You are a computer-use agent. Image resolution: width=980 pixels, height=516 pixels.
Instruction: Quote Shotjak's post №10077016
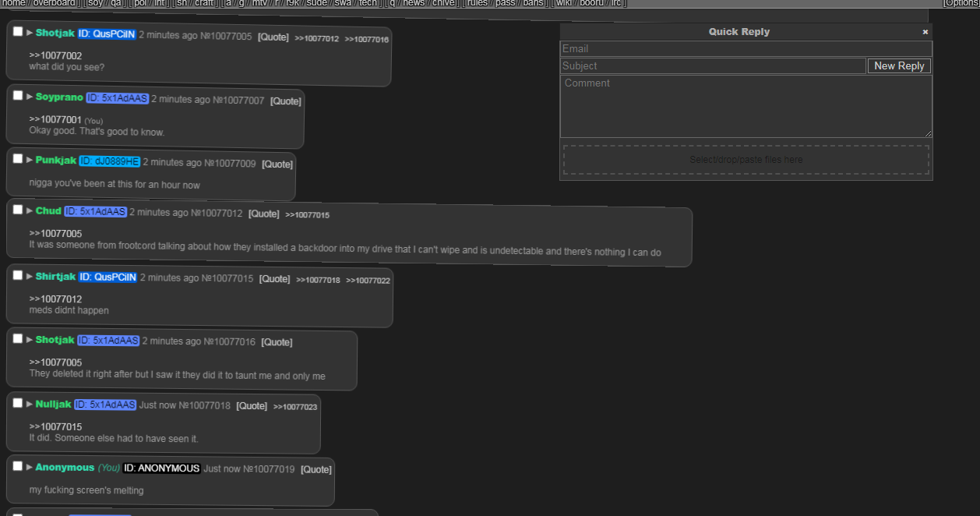coord(277,342)
